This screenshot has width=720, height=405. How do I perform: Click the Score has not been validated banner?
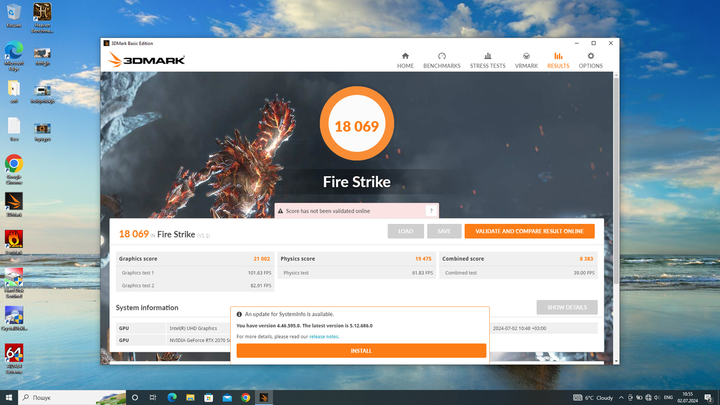(356, 211)
